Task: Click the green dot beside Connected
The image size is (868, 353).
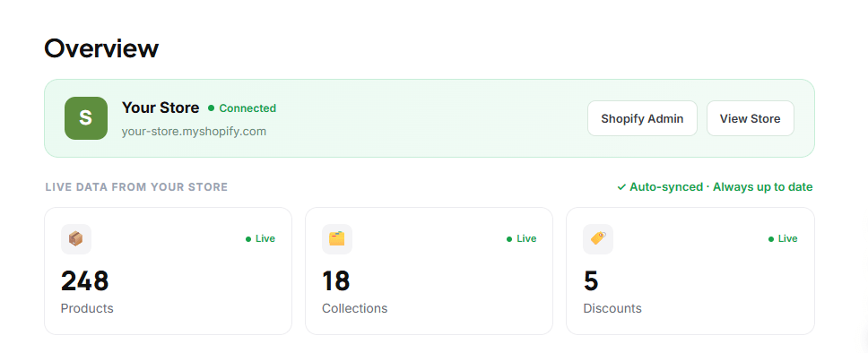Action: coord(211,108)
